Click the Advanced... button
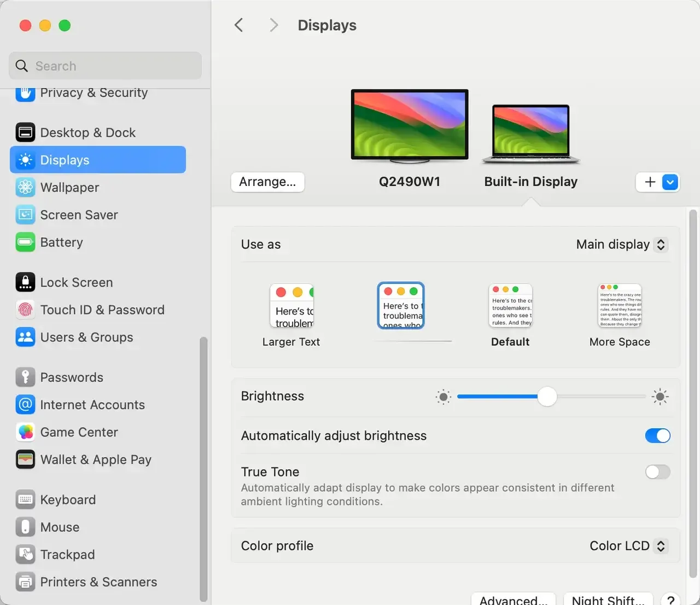700x605 pixels. [514, 600]
